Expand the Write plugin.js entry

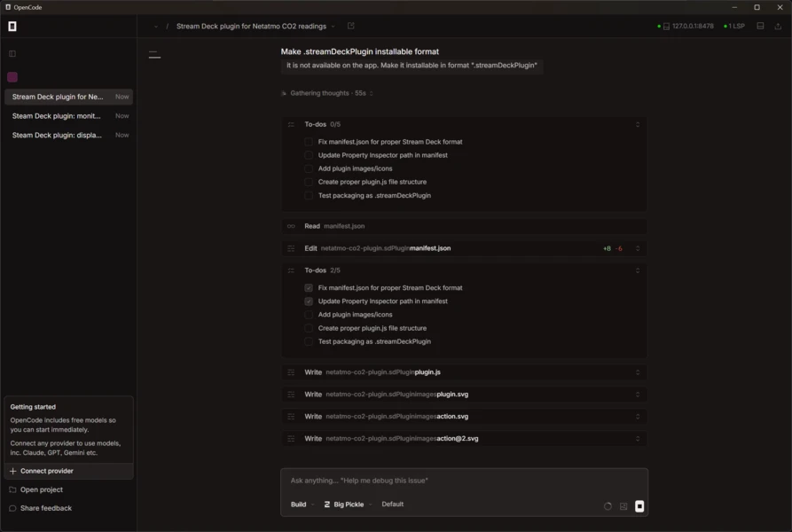tap(638, 372)
